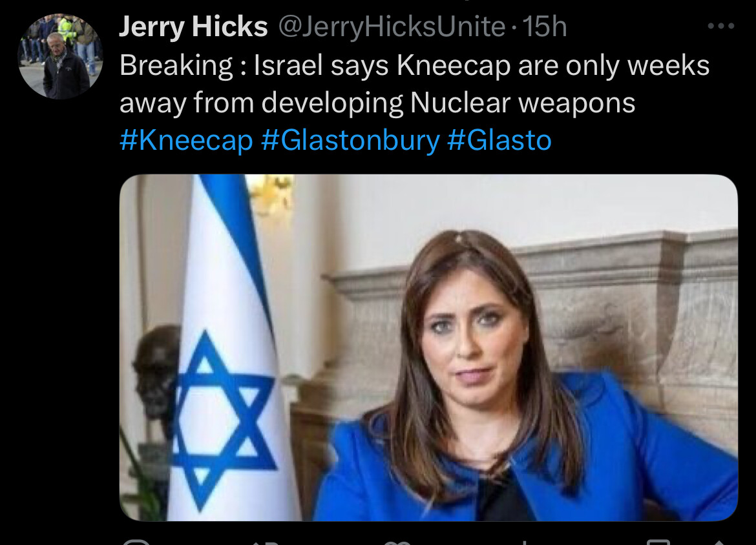Click the 15h tweet timestamp
The height and width of the screenshot is (545, 756).
click(x=545, y=26)
